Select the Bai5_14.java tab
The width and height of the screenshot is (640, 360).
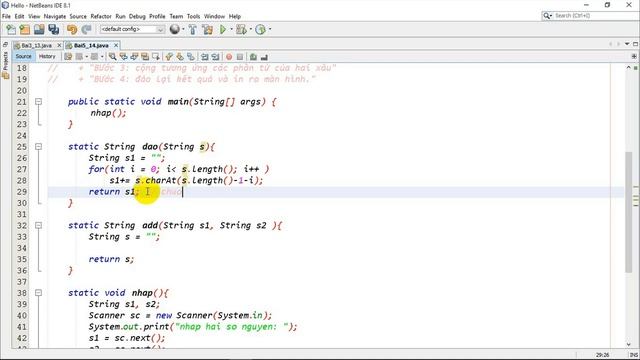(91, 45)
